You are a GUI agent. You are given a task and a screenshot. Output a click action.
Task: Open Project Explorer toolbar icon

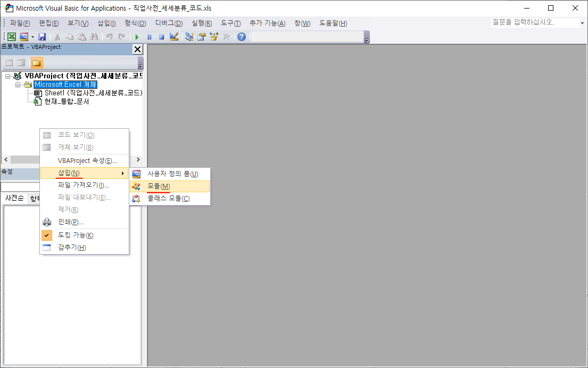click(x=189, y=37)
